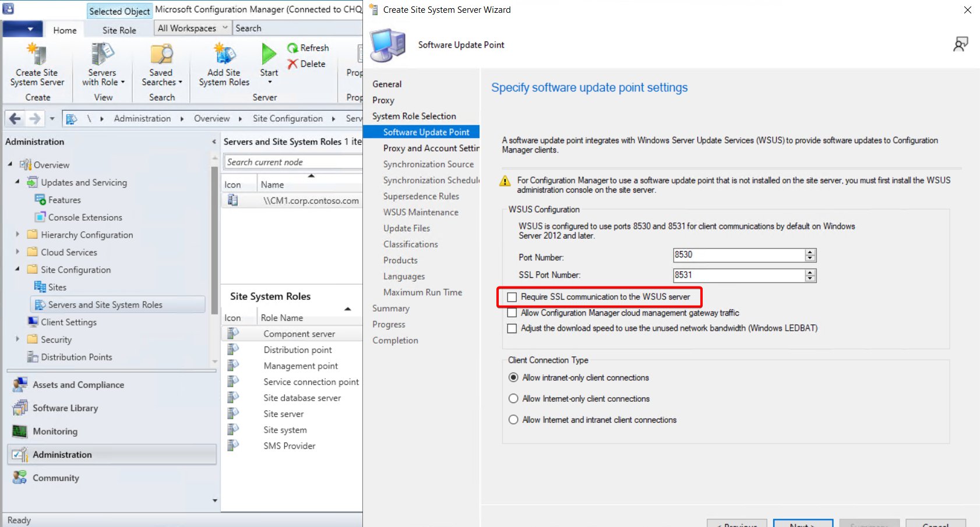
Task: Click the Site Configuration breadcrumb link
Action: (288, 119)
